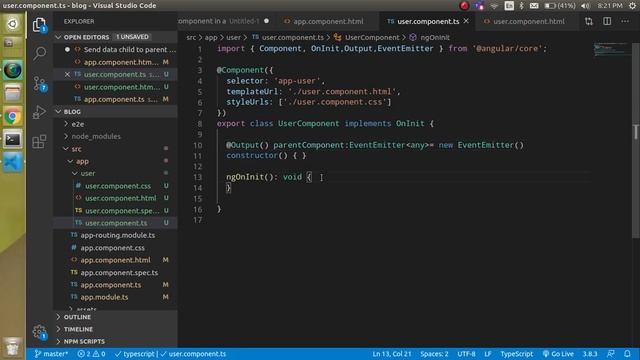Open user.component.css in the file tree
This screenshot has height=360, width=640.
118,186
